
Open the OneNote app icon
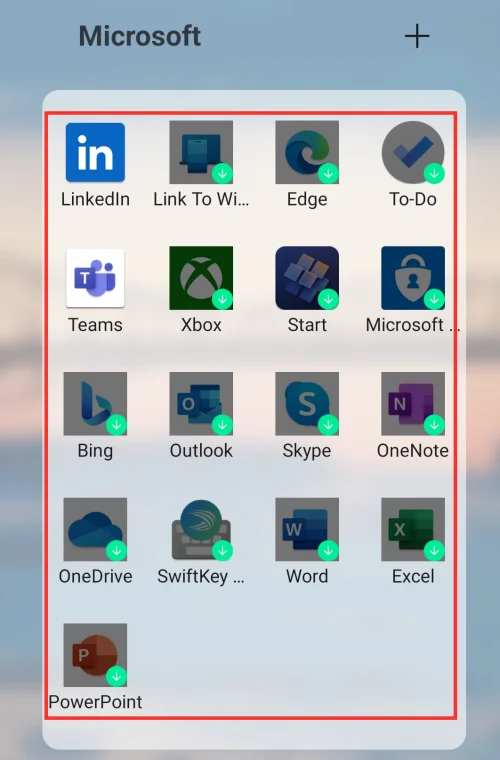413,403
